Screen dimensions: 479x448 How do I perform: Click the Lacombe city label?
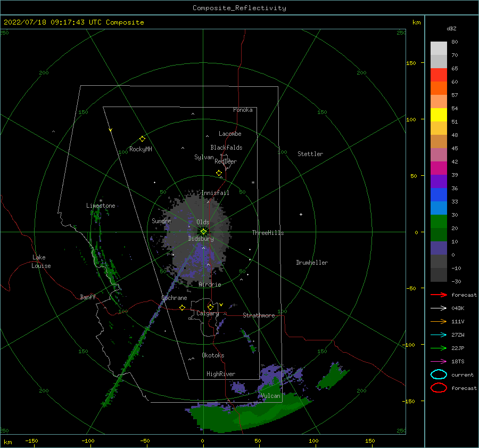pyautogui.click(x=230, y=134)
